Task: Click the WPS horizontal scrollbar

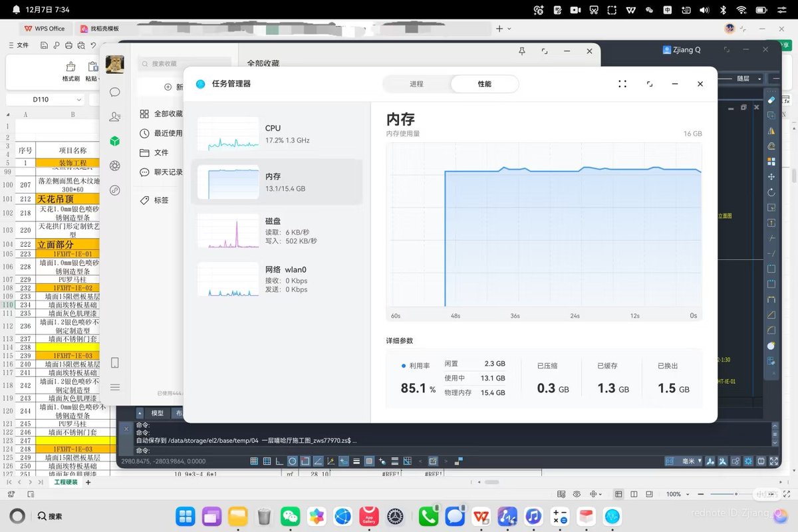Action: click(491, 482)
